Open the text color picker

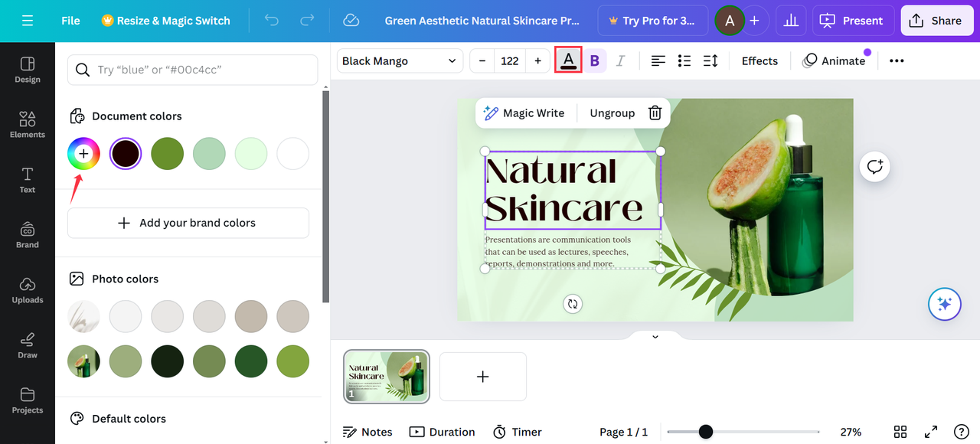[568, 60]
